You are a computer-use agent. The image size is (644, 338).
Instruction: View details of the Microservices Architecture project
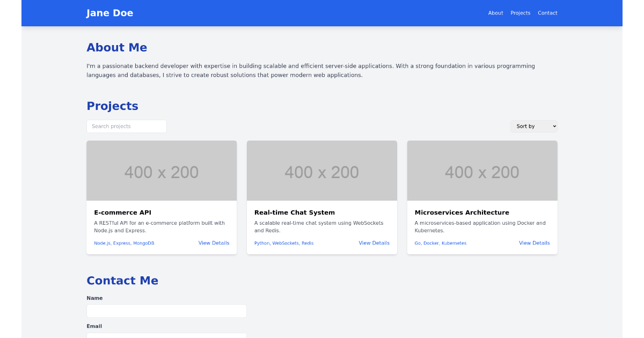click(x=534, y=243)
